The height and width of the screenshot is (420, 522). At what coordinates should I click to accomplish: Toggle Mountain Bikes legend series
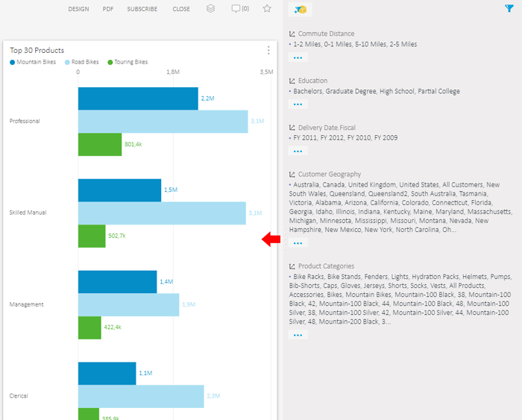33,62
